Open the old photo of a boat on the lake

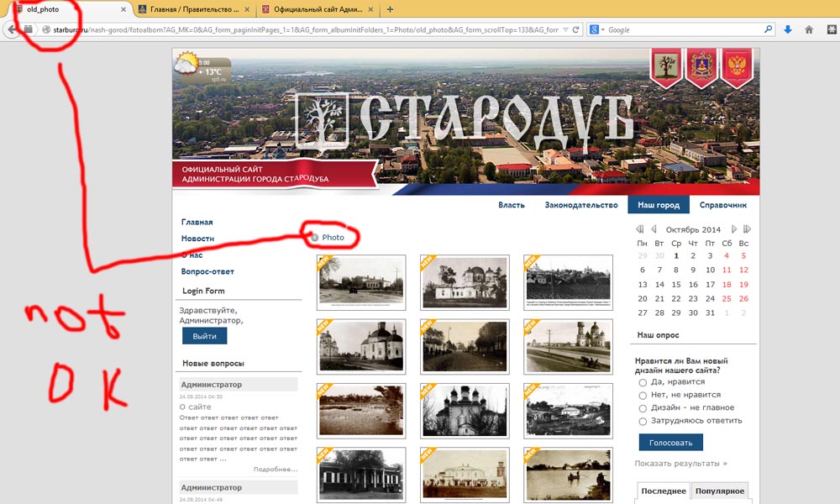pos(568,475)
